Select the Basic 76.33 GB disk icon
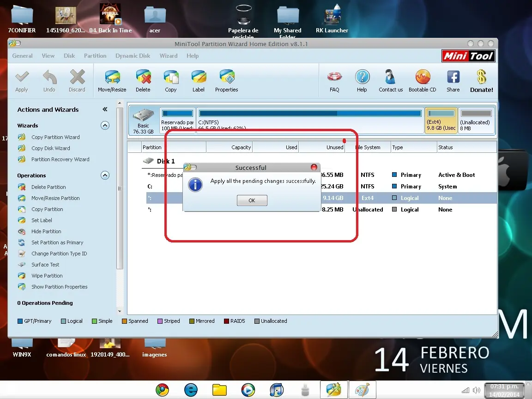 [144, 121]
